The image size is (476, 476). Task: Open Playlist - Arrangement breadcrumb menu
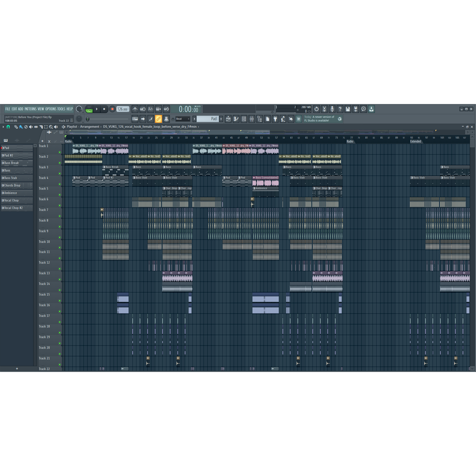tap(83, 127)
